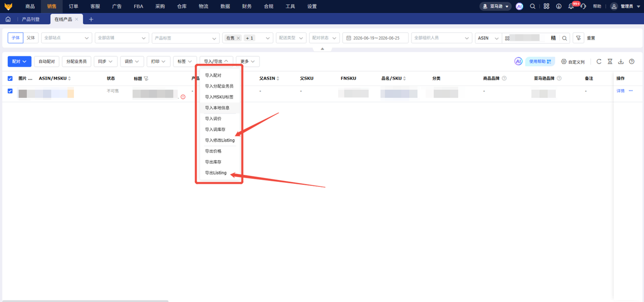Switch to 子体 view

[15, 38]
